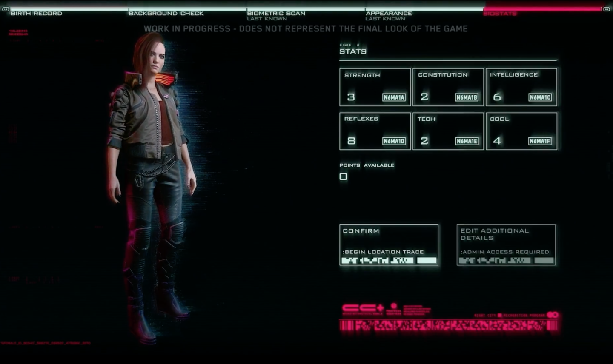Image resolution: width=613 pixels, height=364 pixels.
Task: Click the Strength value 3
Action: (351, 97)
